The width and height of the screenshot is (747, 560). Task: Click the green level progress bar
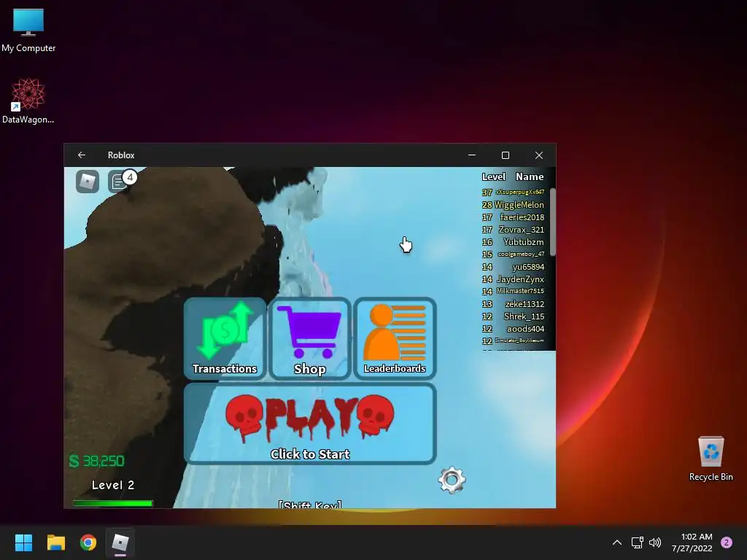(113, 503)
